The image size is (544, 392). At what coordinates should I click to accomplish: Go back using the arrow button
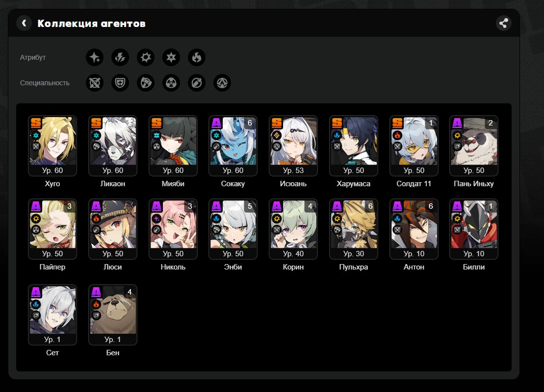[24, 23]
